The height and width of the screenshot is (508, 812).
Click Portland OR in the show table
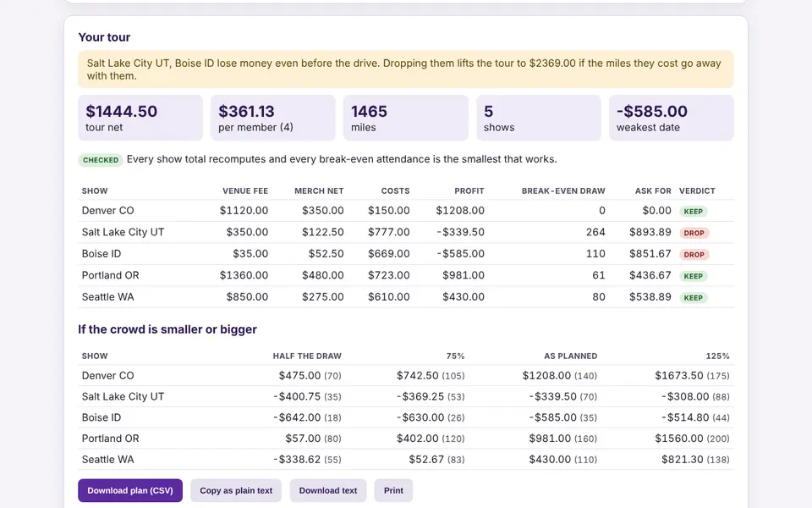click(x=110, y=275)
